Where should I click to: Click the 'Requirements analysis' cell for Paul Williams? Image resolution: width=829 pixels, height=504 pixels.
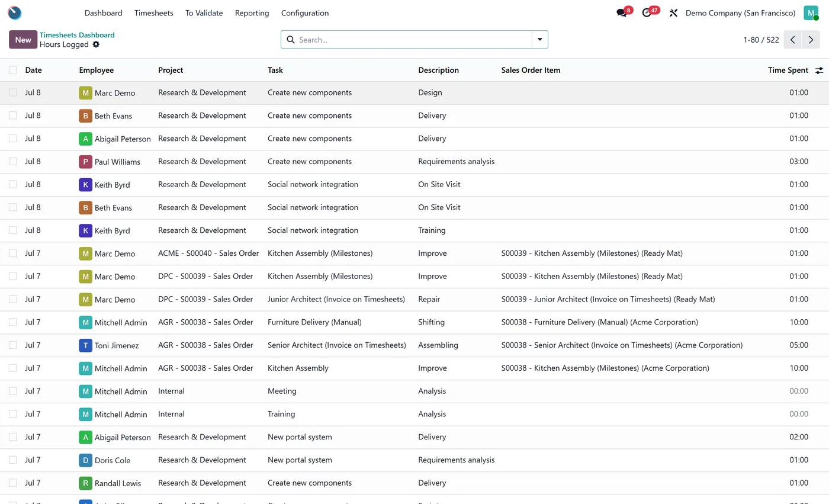coord(456,161)
